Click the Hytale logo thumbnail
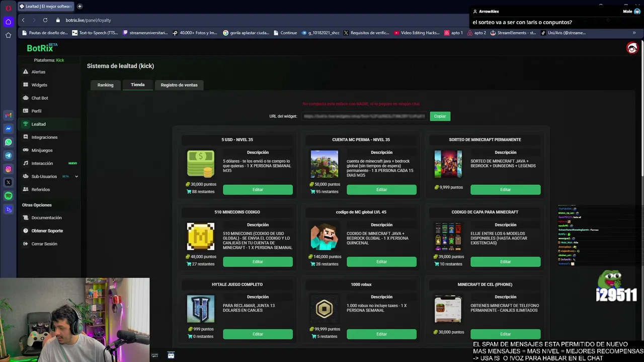This screenshot has width=644, height=362. pos(200,309)
